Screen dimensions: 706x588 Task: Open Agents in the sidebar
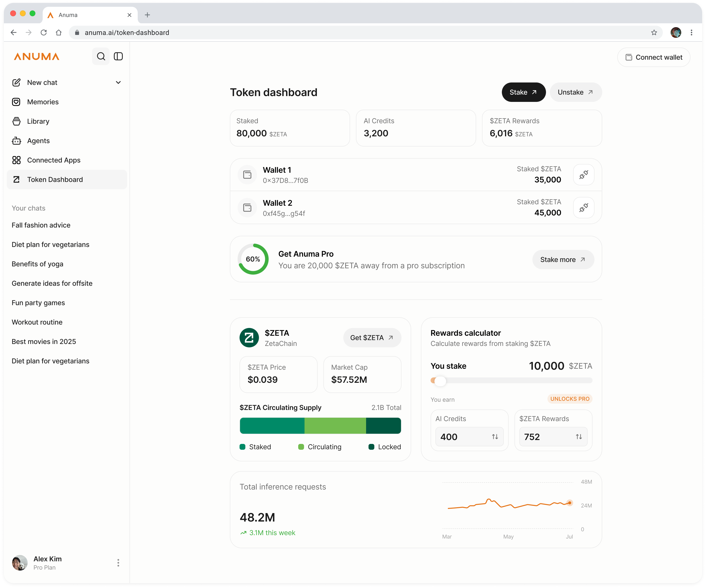(x=67, y=141)
